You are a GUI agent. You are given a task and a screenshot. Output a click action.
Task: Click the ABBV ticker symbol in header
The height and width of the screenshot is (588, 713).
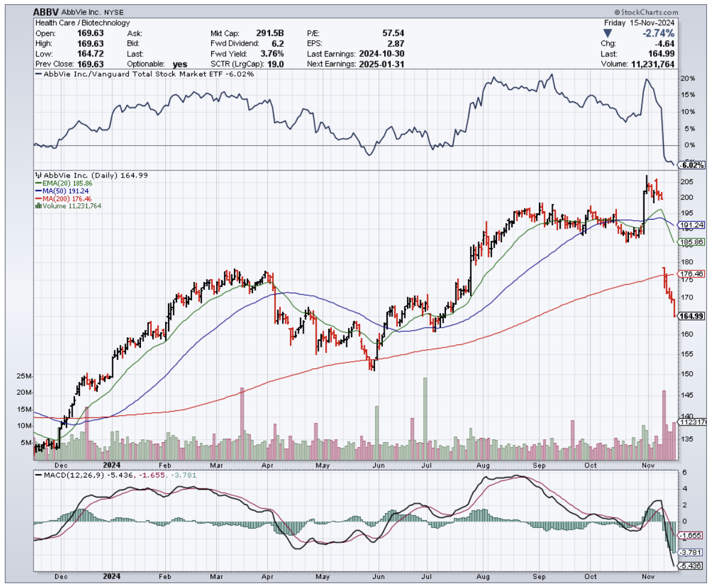point(47,12)
